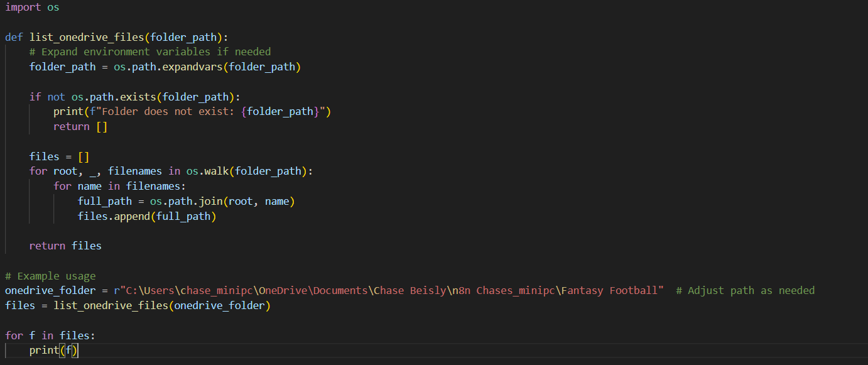Click 'Chase Beisly' inside the path string
Viewport: 868px width, 365px height.
click(x=410, y=290)
